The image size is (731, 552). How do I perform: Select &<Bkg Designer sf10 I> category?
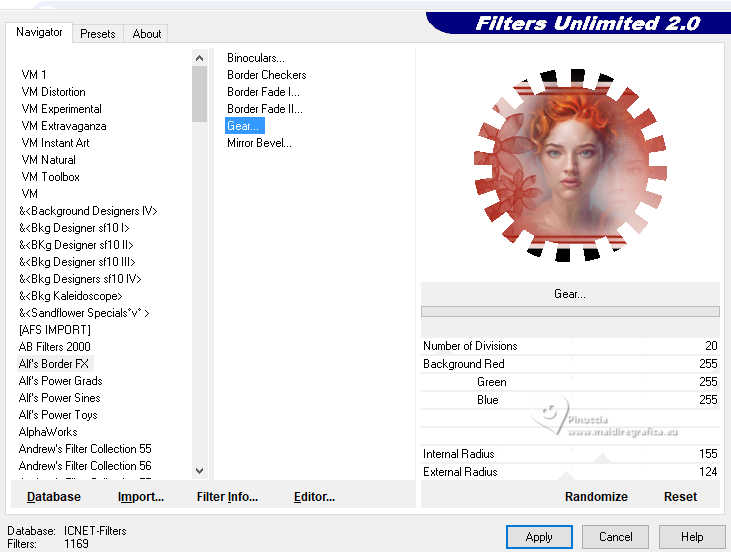coord(74,228)
